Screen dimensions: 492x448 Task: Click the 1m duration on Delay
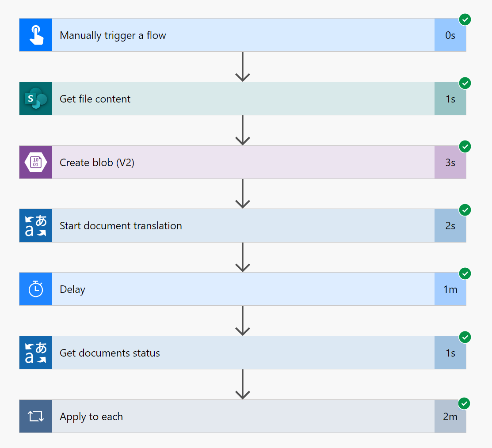click(450, 289)
